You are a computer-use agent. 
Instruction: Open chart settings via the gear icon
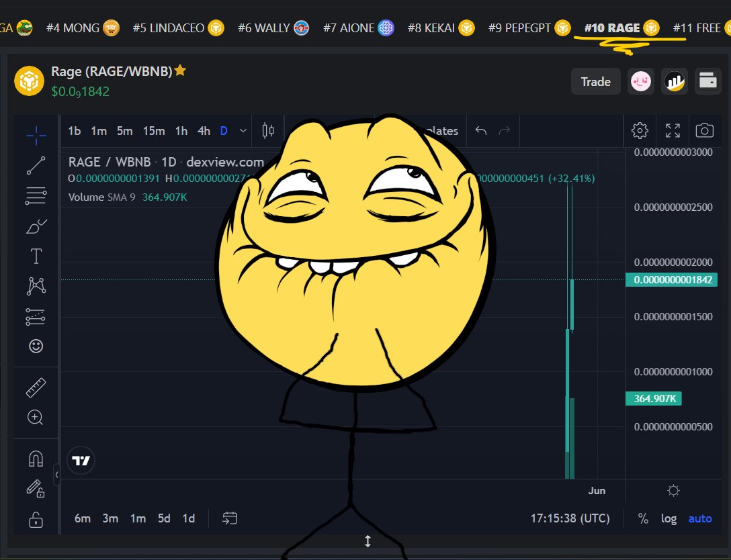[639, 130]
